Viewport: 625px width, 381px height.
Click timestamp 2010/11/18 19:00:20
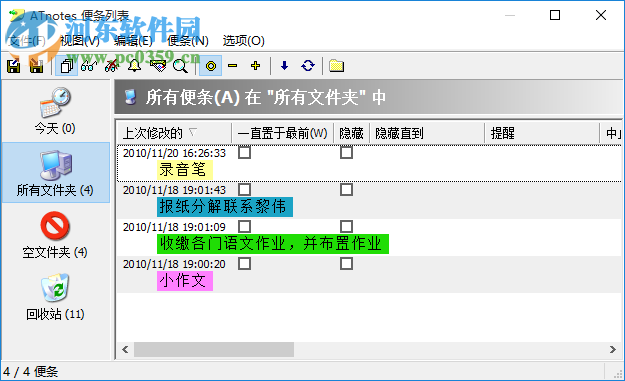point(174,264)
